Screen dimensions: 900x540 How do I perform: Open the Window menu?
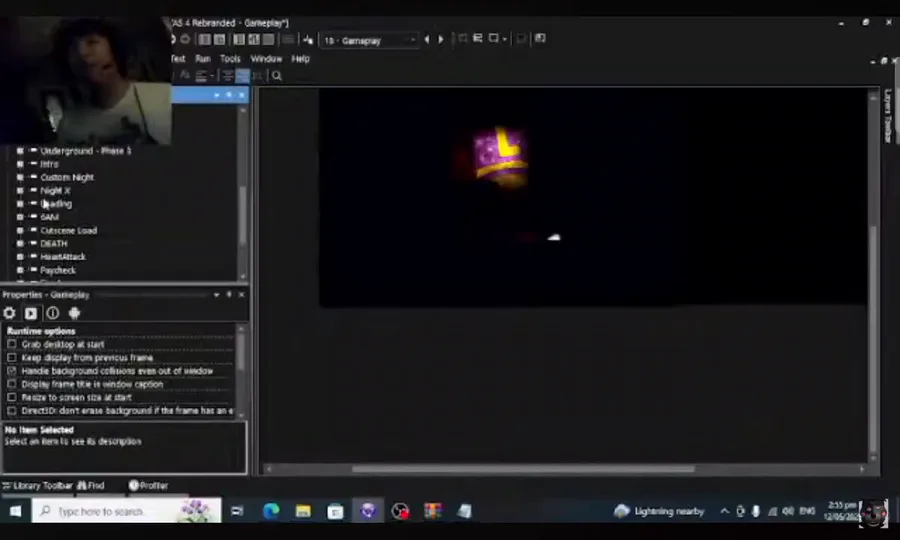pyautogui.click(x=266, y=59)
